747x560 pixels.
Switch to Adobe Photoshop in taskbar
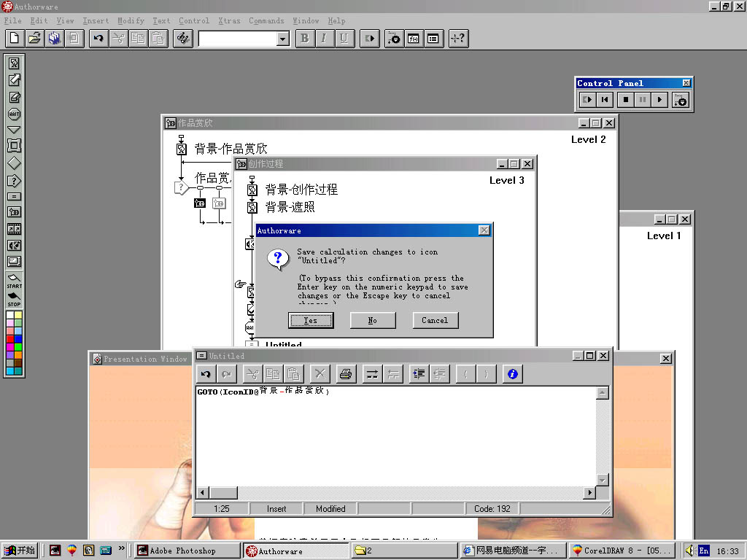[187, 551]
